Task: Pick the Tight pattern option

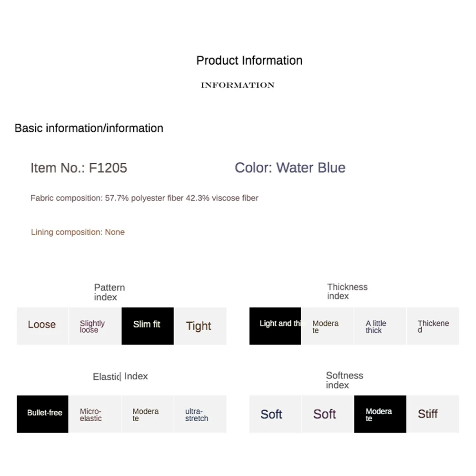Action: 200,326
